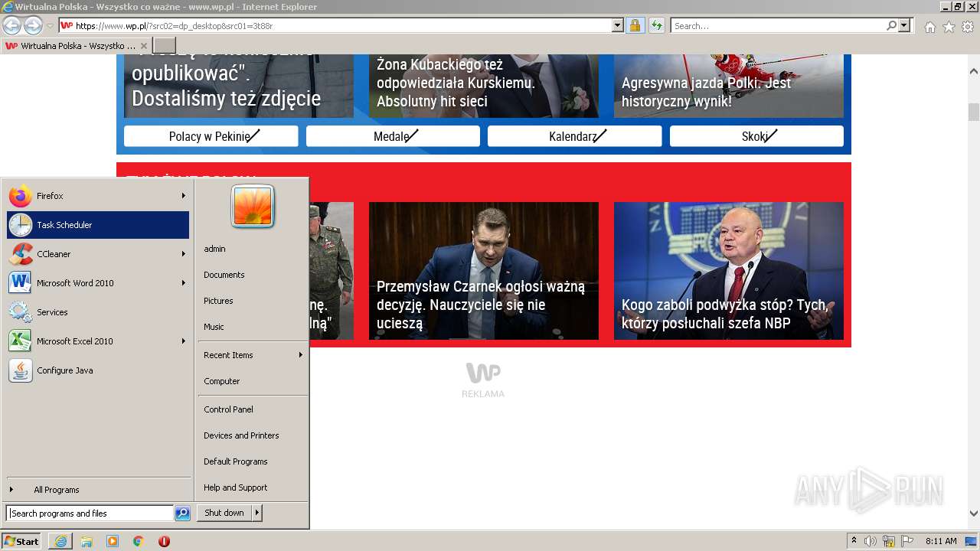The width and height of the screenshot is (980, 551).
Task: Open the Medale link
Action: coord(393,136)
